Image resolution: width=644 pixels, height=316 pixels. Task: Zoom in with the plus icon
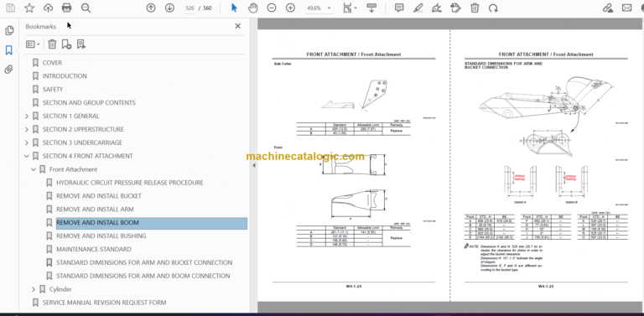point(290,8)
